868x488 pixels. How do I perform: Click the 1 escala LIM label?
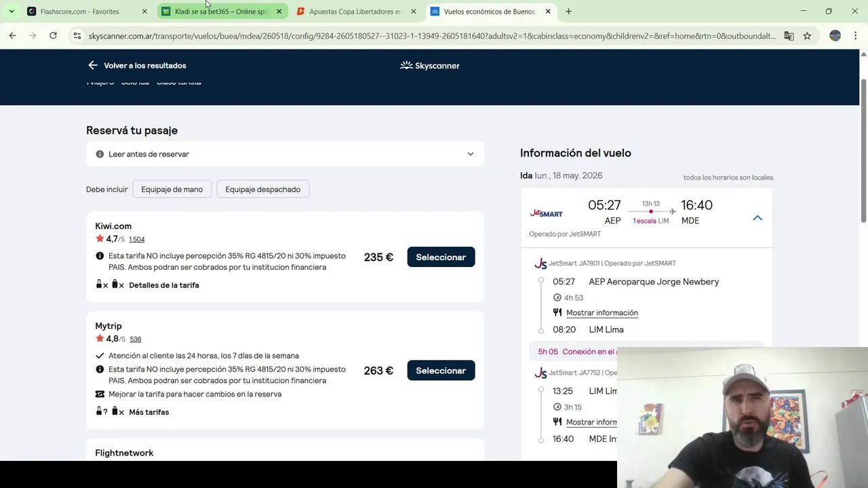pyautogui.click(x=650, y=221)
